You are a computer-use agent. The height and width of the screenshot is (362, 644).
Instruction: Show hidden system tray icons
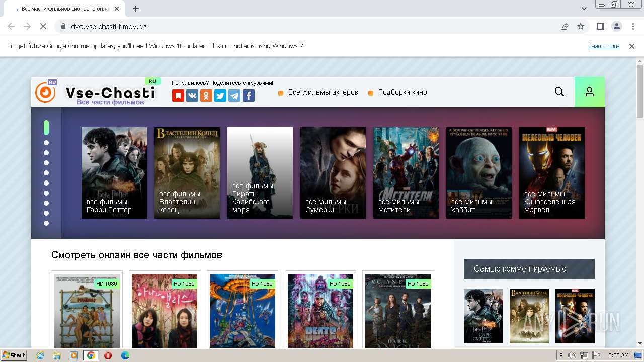561,355
